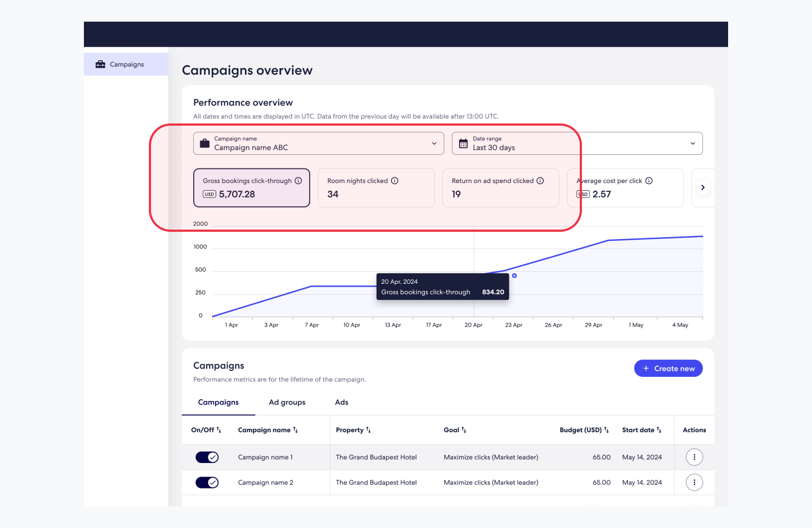
Task: Click the briefcase icon beside Campaign name ABC
Action: pos(204,143)
